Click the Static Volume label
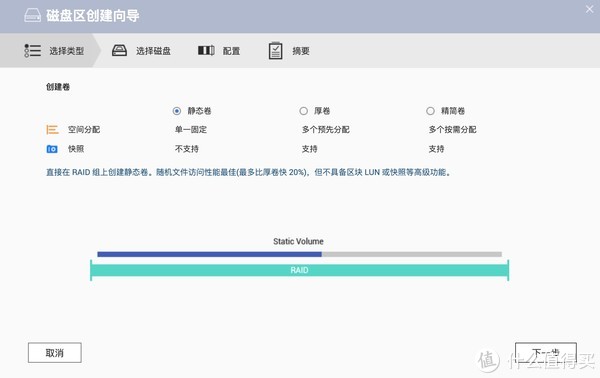Screen dimensions: 600x378 coord(298,241)
